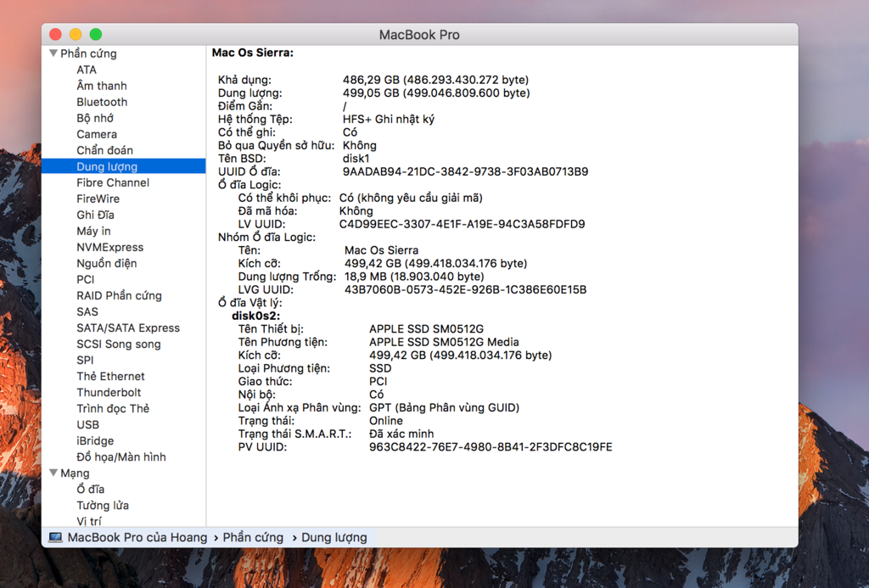The width and height of the screenshot is (869, 588).
Task: Click the GPT (Bảng Phân vùng GUID) value
Action: 445,408
